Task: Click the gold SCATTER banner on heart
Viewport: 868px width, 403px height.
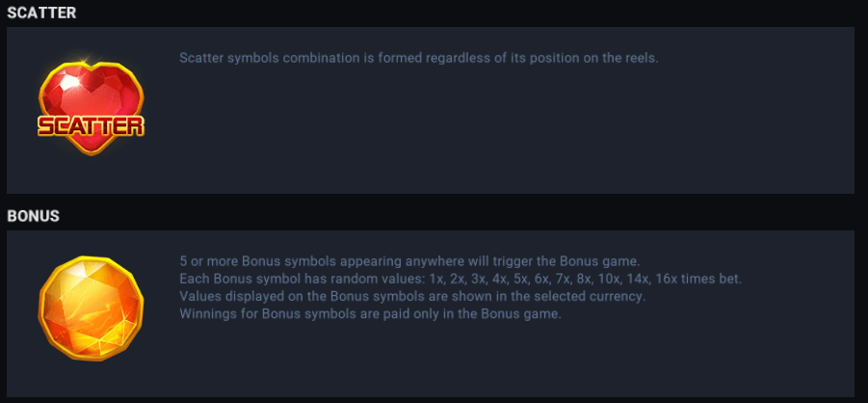Action: point(91,124)
